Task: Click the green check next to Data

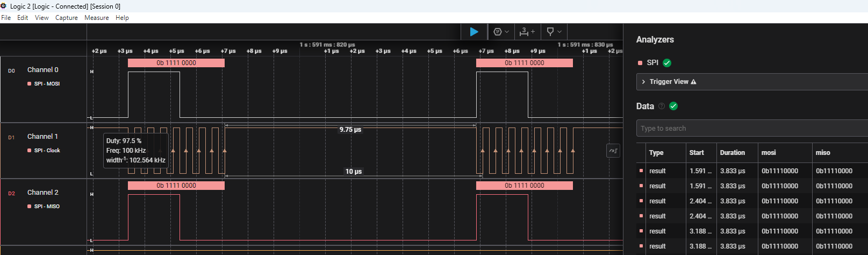Action: [x=673, y=107]
